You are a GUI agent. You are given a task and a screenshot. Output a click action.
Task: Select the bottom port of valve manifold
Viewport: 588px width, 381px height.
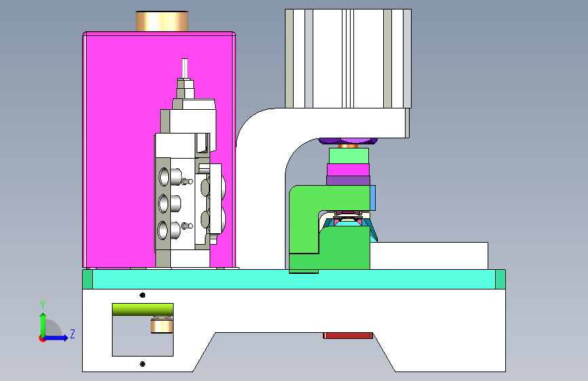163,230
